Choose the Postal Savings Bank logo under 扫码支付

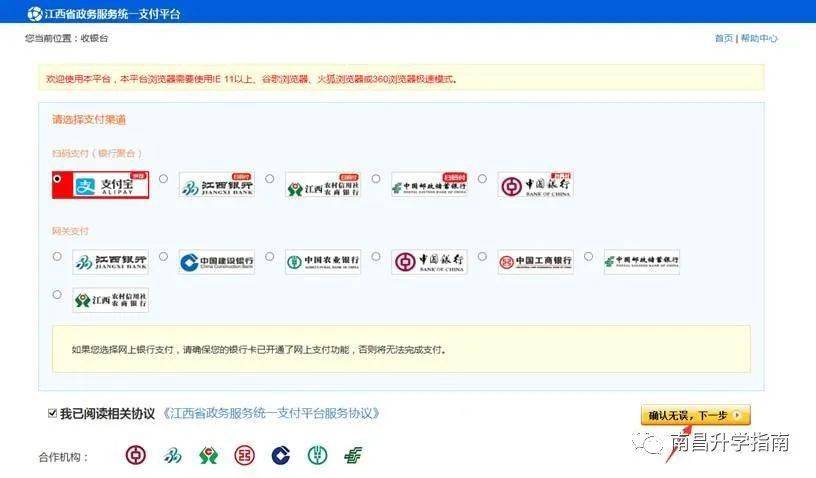429,185
